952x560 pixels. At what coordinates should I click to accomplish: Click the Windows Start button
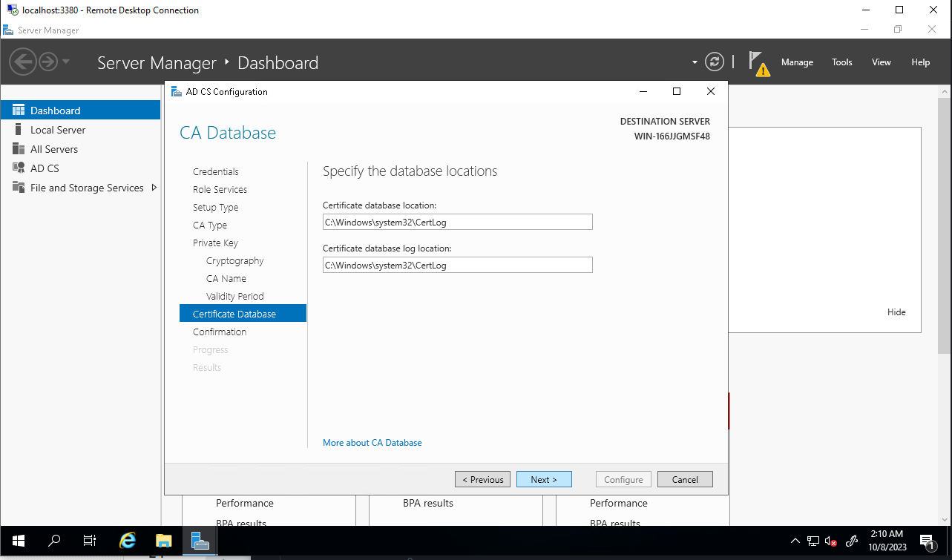19,541
